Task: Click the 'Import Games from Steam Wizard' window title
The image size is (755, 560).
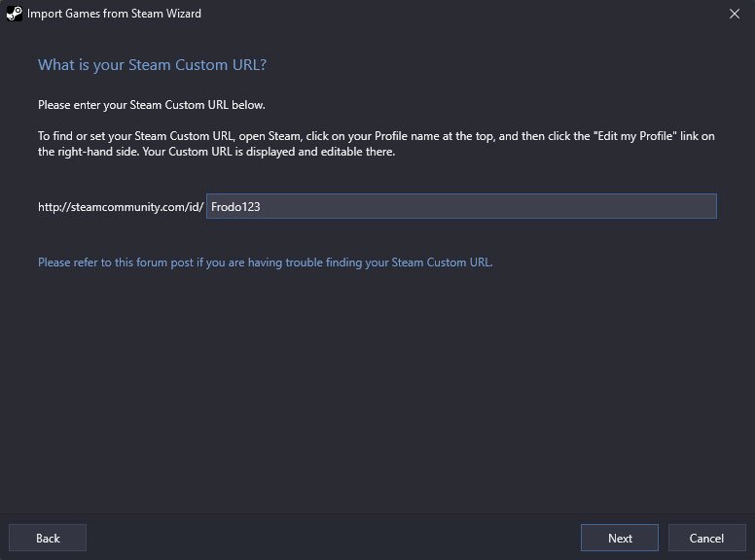Action: coord(114,14)
